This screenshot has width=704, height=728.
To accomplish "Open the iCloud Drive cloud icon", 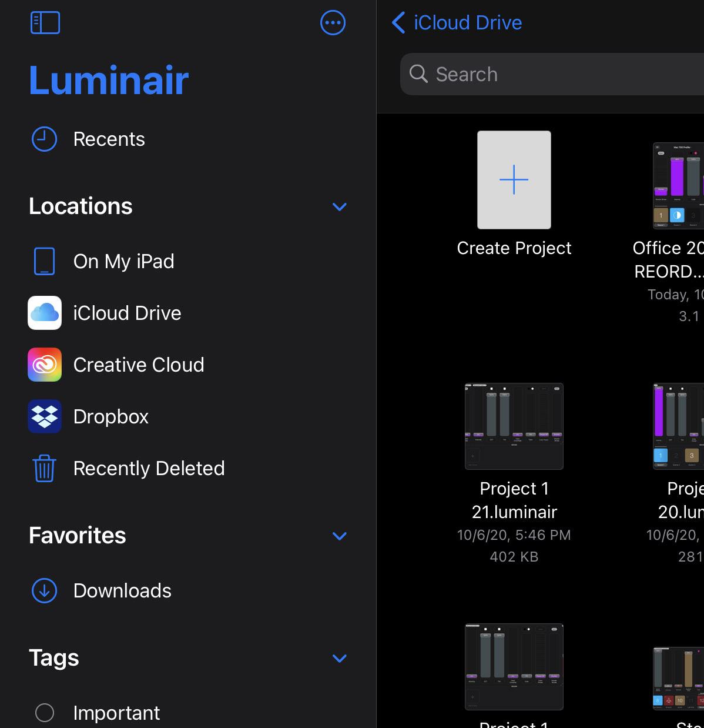I will [x=45, y=313].
